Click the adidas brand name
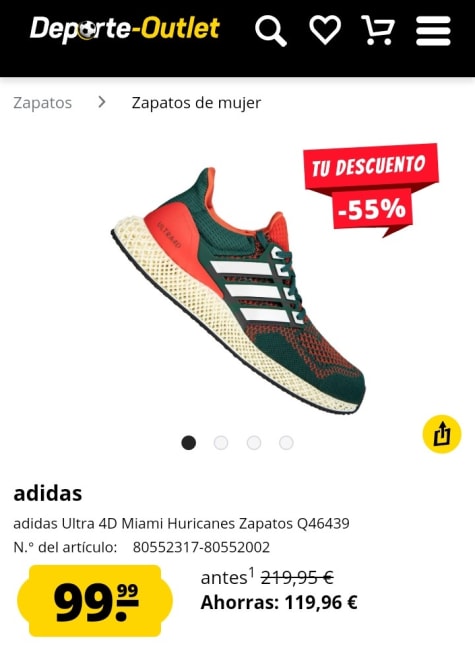Image resolution: width=475 pixels, height=650 pixels. (x=48, y=493)
